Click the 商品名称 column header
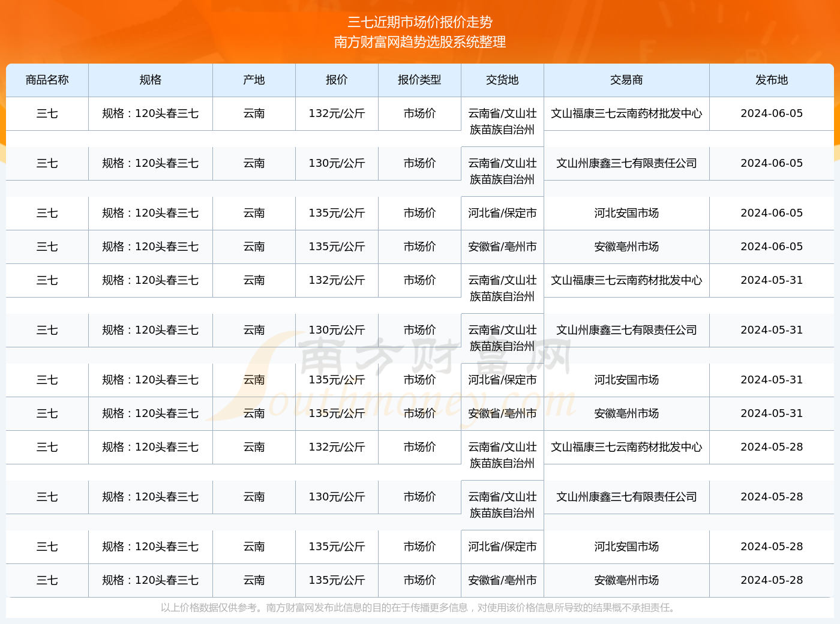840x624 pixels. tap(47, 80)
